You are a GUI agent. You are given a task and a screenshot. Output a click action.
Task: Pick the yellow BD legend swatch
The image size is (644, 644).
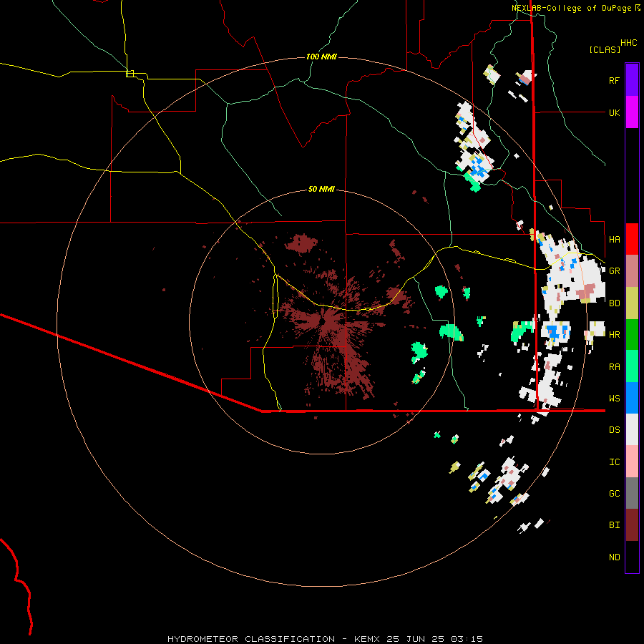pyautogui.click(x=632, y=303)
